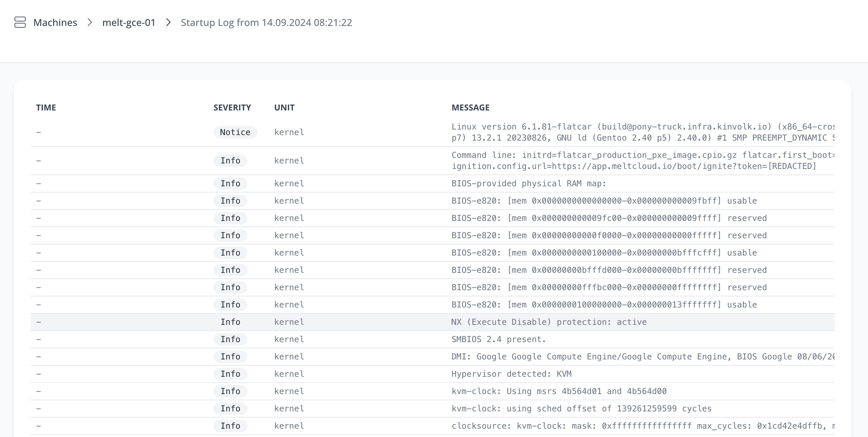868x437 pixels.
Task: Select the NX Execute Disable protection row
Action: coord(549,322)
